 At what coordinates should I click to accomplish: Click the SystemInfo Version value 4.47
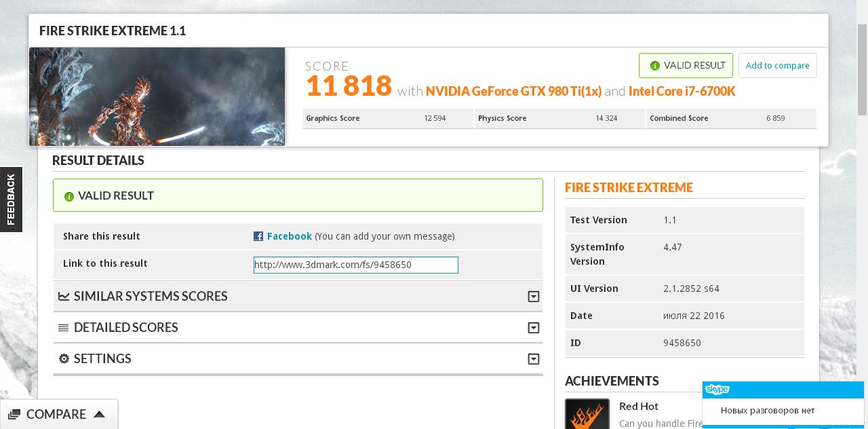[x=673, y=247]
